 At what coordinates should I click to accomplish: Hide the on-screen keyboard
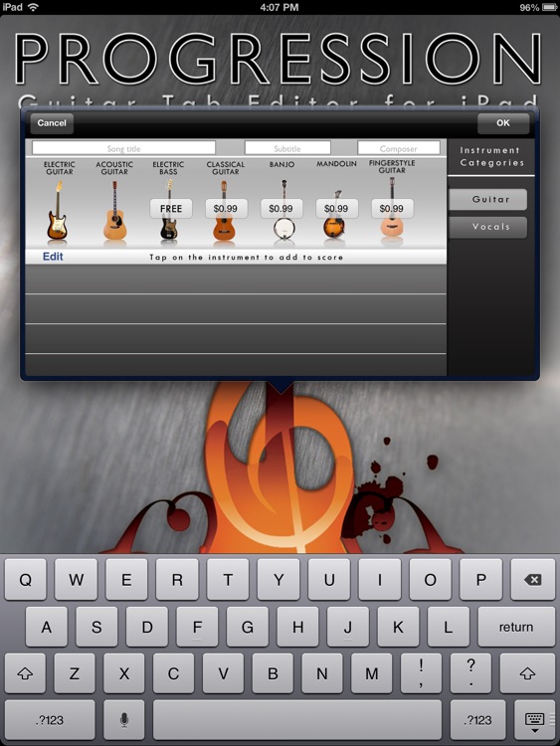534,720
